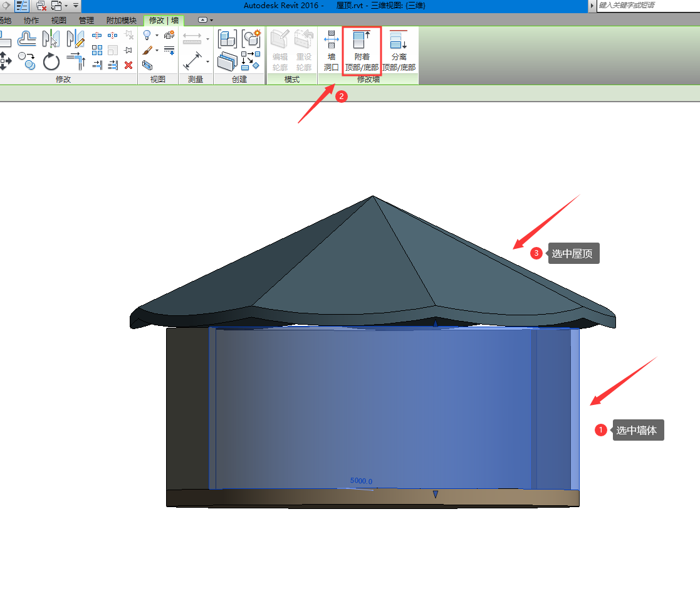Select the dark hip roof in 3D view
The width and height of the screenshot is (700, 593).
(x=373, y=263)
